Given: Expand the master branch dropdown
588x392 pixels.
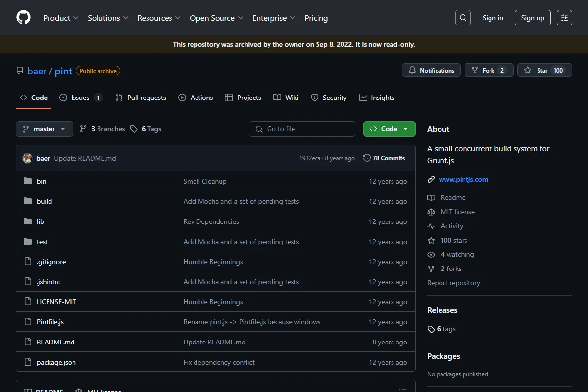Looking at the screenshot, I should pos(44,129).
